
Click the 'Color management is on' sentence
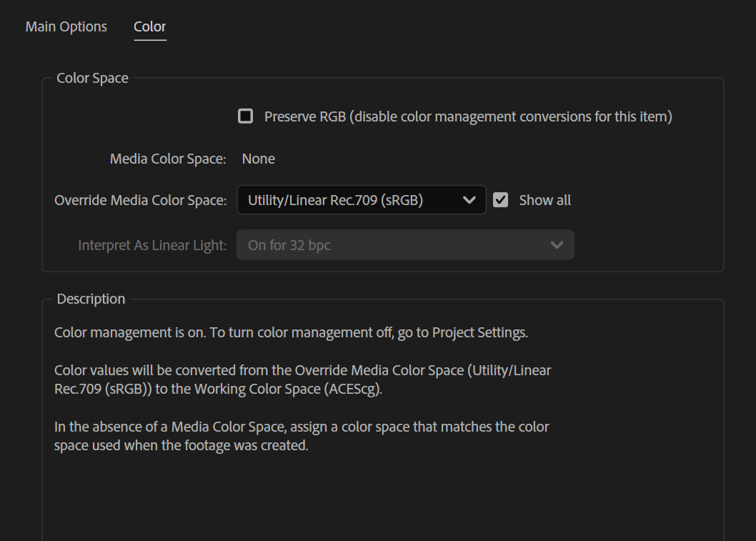(x=291, y=332)
